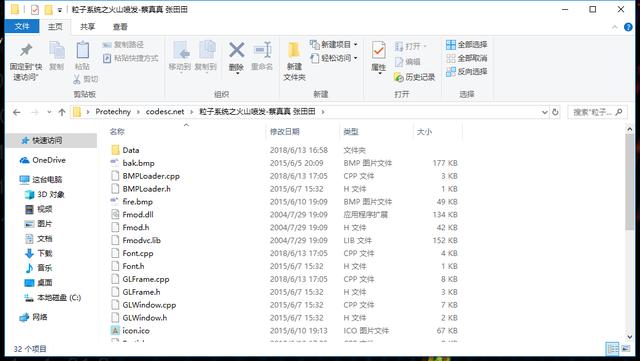Choose Select none in ribbon
This screenshot has width=640, height=361.
pyautogui.click(x=467, y=58)
